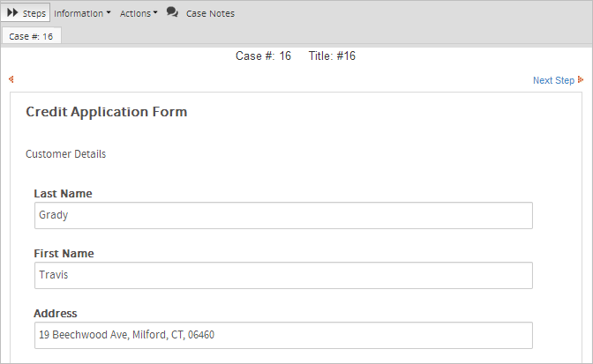Click the caret next to Information
This screenshot has height=364, width=593.
(109, 13)
